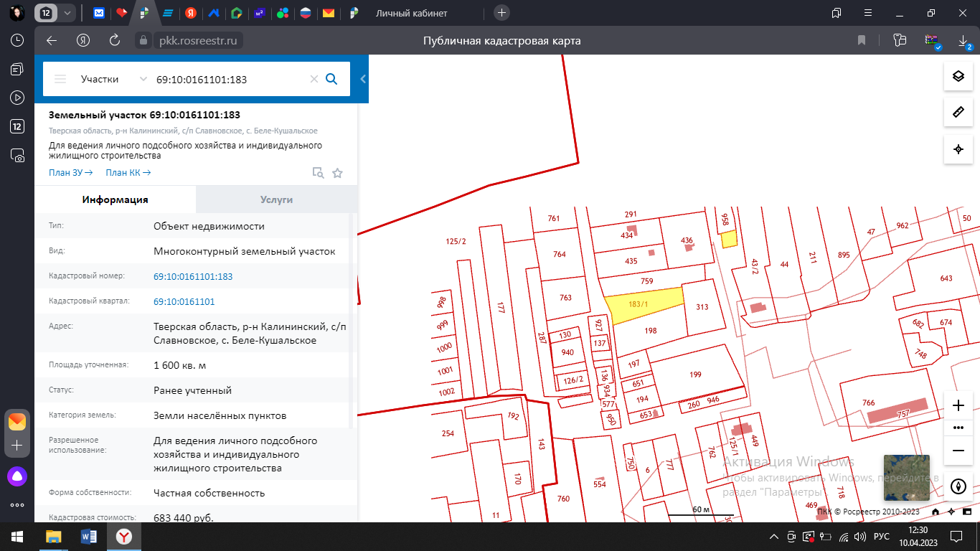The image size is (980, 551).
Task: Click the search magnifier icon
Action: [331, 79]
